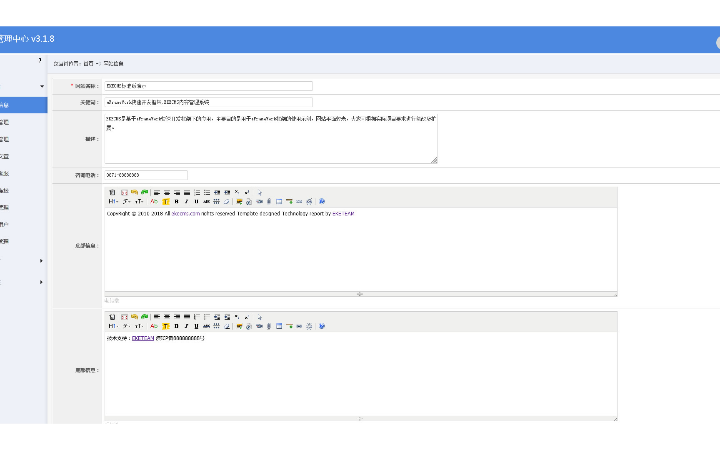Toggle Italic in the copyright footer editor

tap(188, 201)
